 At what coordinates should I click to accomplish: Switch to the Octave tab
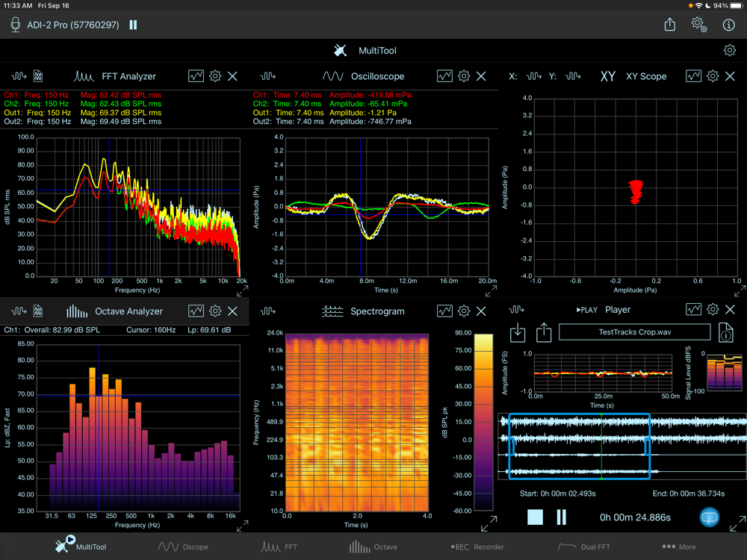[x=373, y=547]
